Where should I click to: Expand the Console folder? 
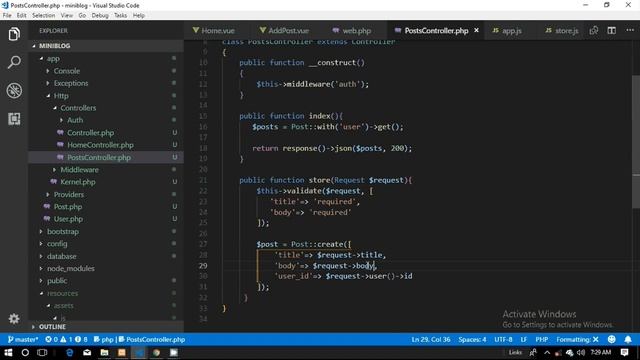(x=48, y=71)
